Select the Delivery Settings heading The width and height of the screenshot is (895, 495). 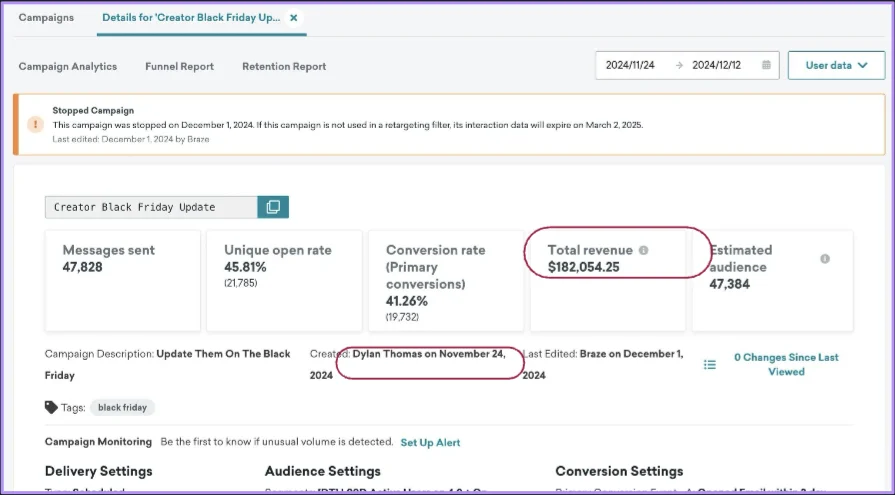pos(99,471)
